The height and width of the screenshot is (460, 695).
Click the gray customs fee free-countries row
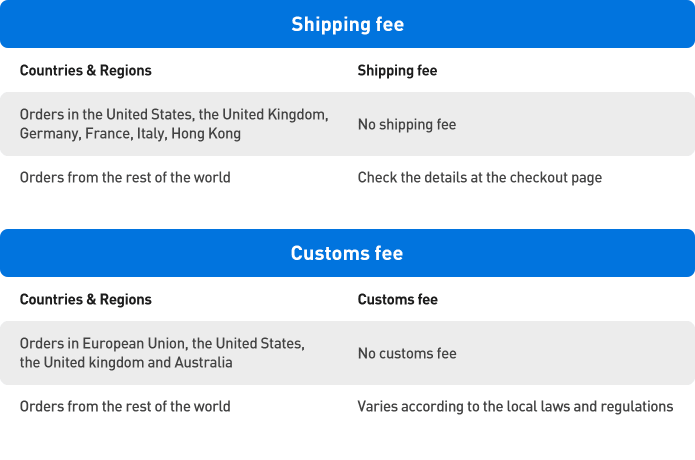[x=348, y=353]
